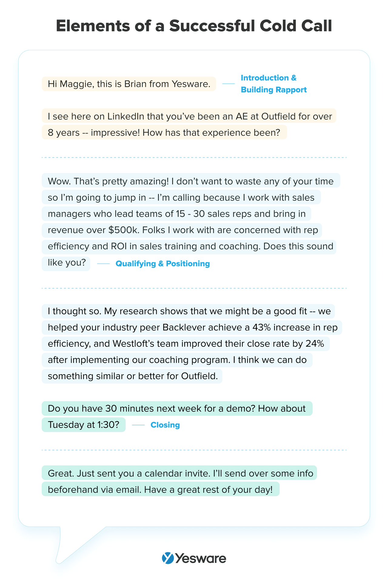
Task: Select the "Qualifying & Positioning" label
Action: click(162, 264)
